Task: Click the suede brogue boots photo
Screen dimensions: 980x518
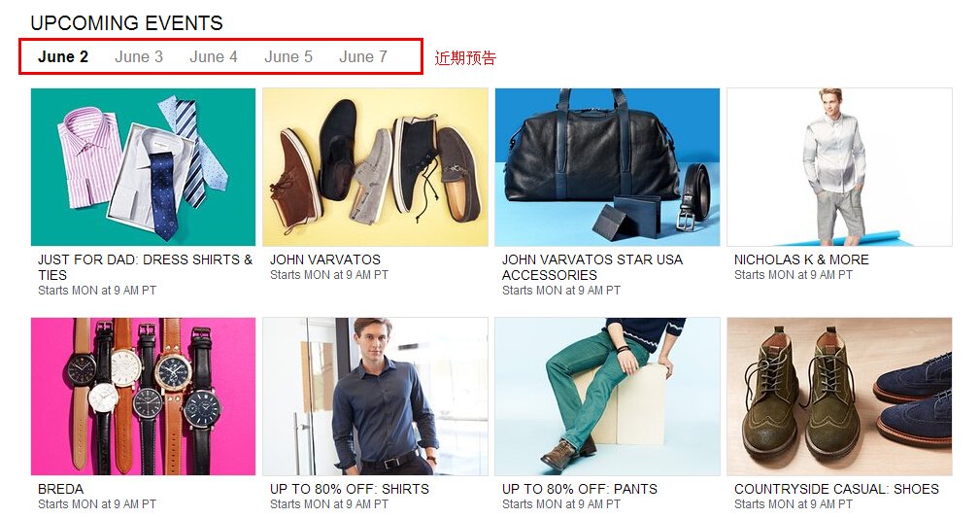Action: (839, 397)
